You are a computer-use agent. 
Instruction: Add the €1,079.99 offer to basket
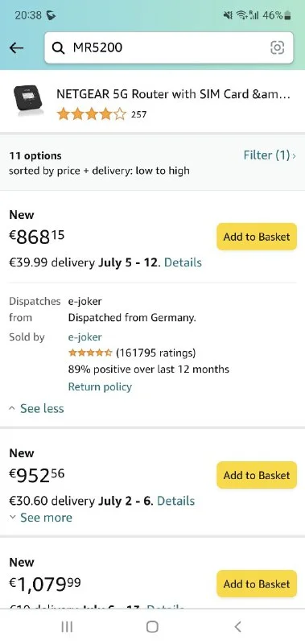pos(257,584)
